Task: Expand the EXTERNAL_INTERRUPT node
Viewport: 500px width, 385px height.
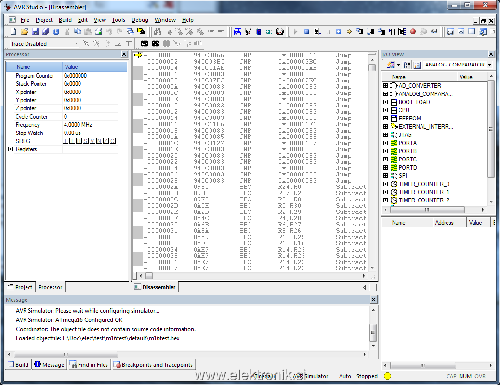Action: [x=385, y=127]
